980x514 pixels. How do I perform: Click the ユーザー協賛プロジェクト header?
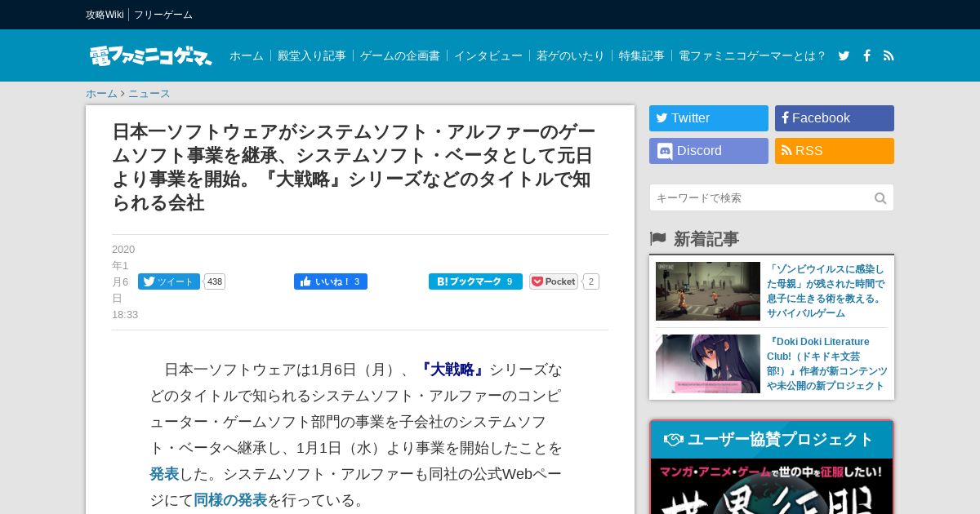tap(772, 440)
